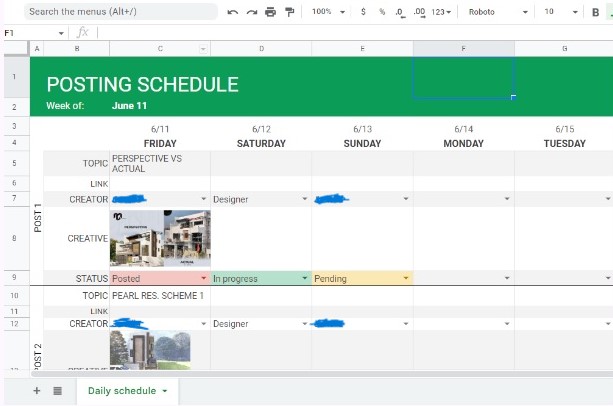613x406 pixels.
Task: Open Post 1 Saturday Designer dropdown
Action: click(305, 199)
